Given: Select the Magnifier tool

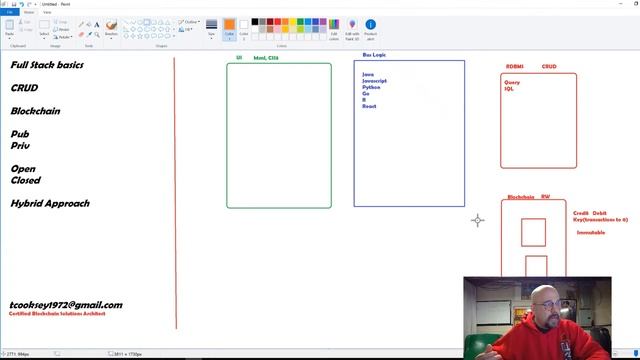Looking at the screenshot, I should click(97, 35).
